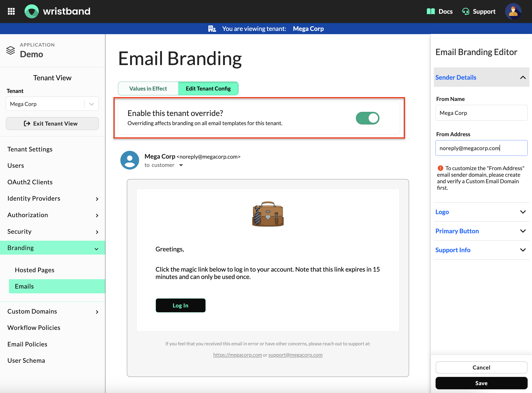This screenshot has height=393, width=532.
Task: Click the Support headset icon
Action: tap(465, 11)
